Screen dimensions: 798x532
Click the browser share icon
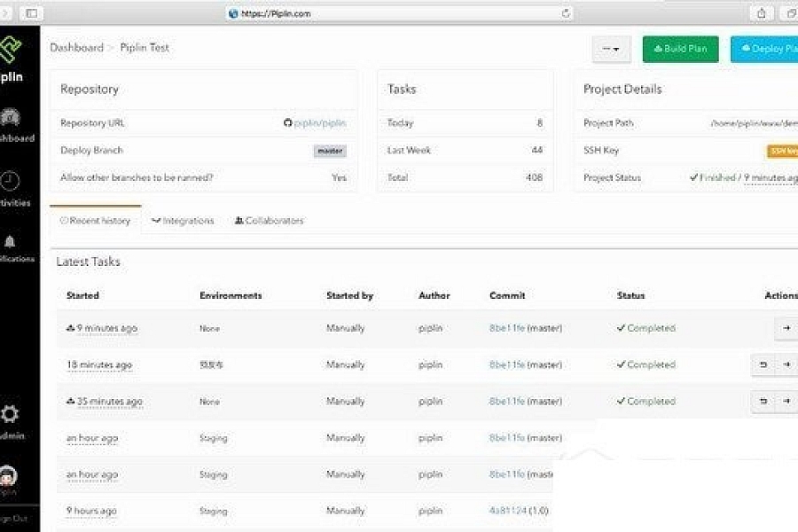762,13
